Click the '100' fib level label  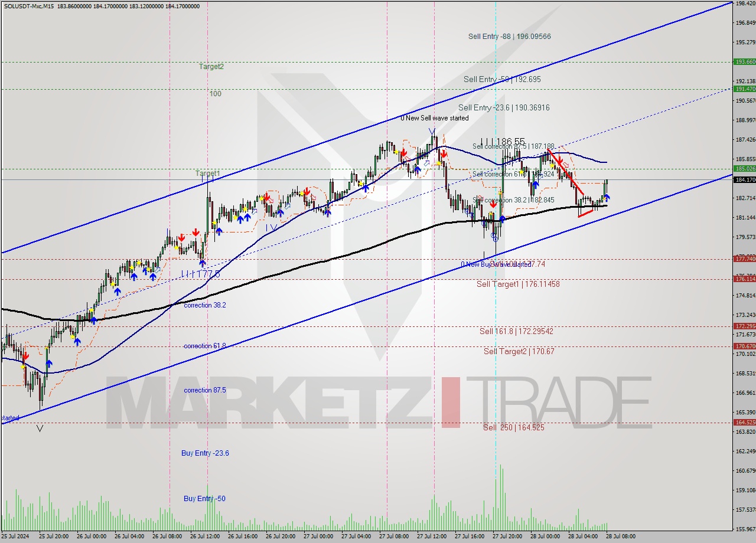coord(215,94)
